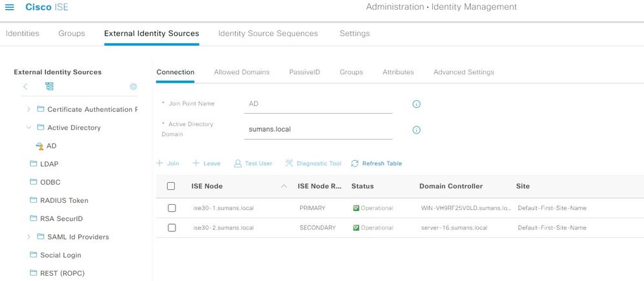This screenshot has height=281, width=644.
Task: Click info icon next to Join Point Name
Action: 416,104
